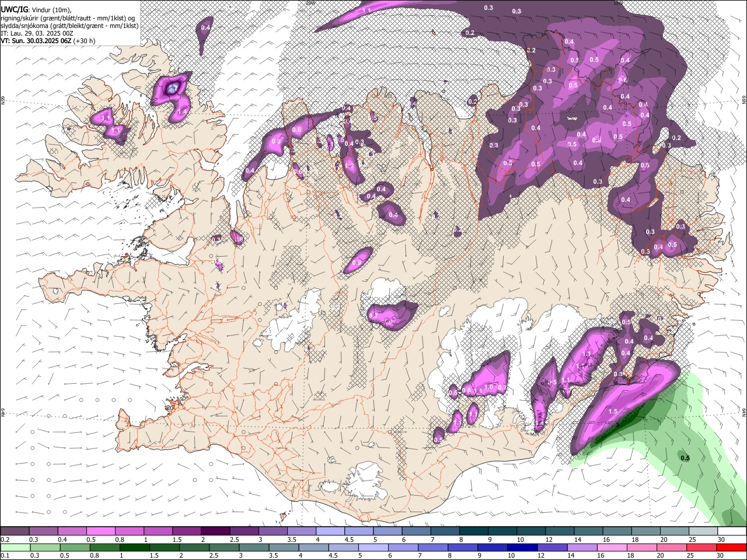Viewport: 747px width, 560px height.
Task: Click the 0.9 value on the central purple blob
Action: [x=357, y=263]
